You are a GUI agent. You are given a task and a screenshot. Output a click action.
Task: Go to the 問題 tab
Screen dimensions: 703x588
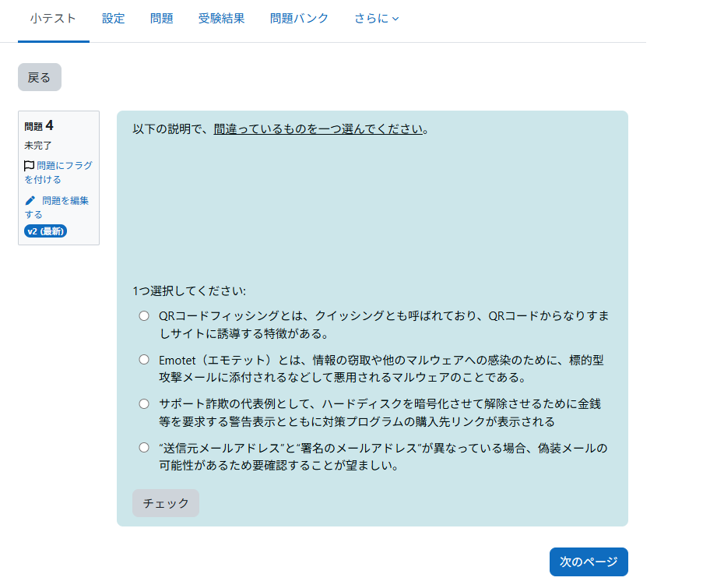click(x=161, y=19)
